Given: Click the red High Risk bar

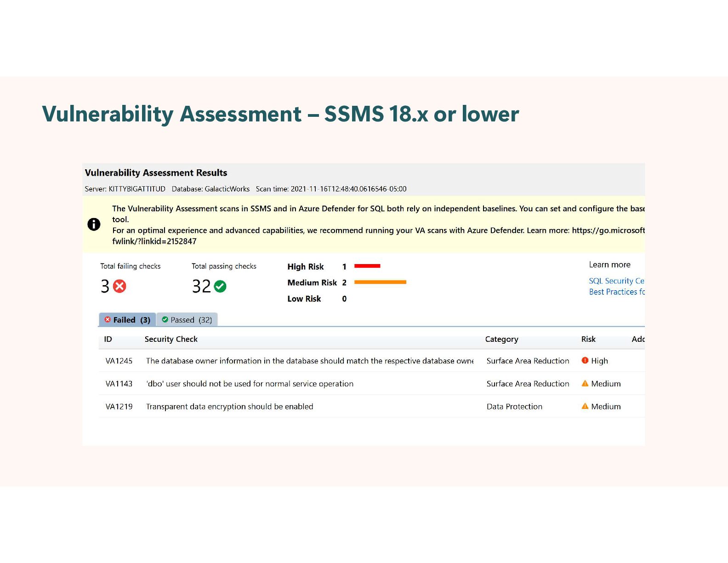Looking at the screenshot, I should pos(367,266).
